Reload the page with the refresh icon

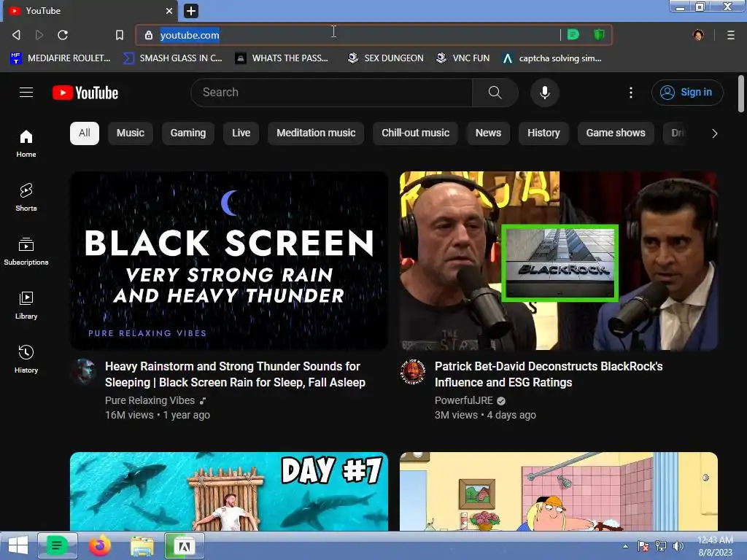click(63, 35)
